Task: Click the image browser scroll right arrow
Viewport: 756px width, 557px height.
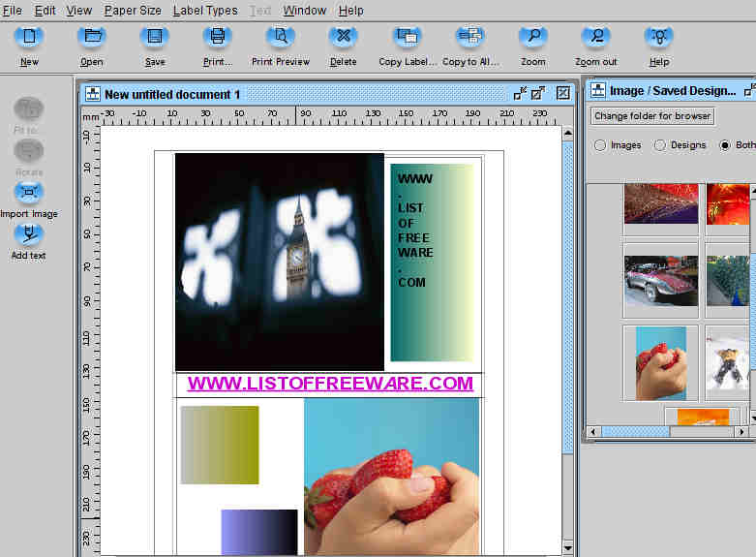Action: (x=741, y=431)
